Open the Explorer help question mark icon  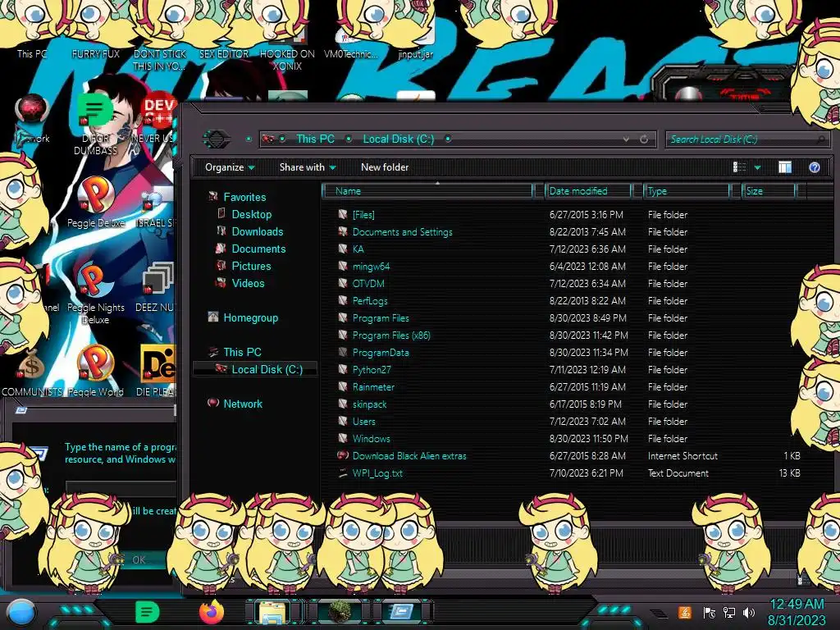815,167
